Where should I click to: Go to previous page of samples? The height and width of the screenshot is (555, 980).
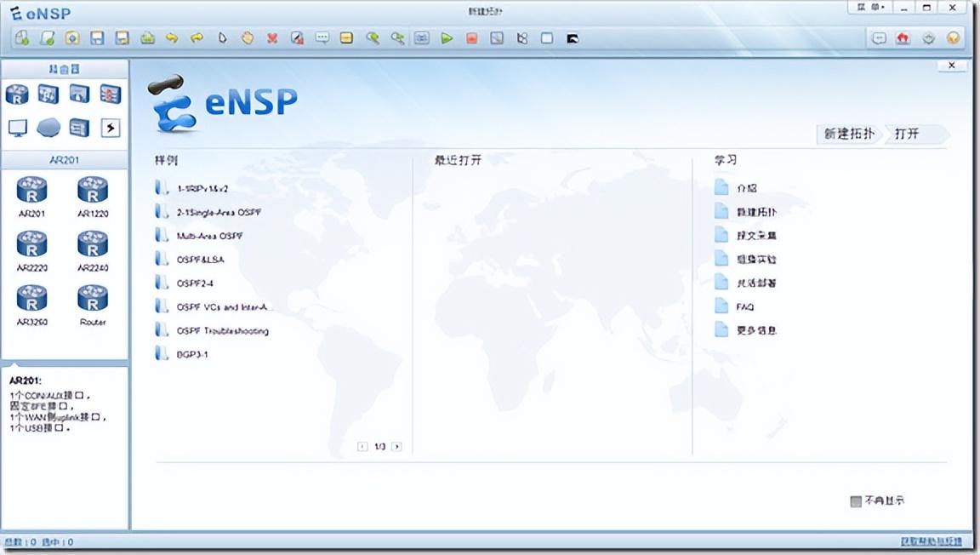(x=362, y=447)
